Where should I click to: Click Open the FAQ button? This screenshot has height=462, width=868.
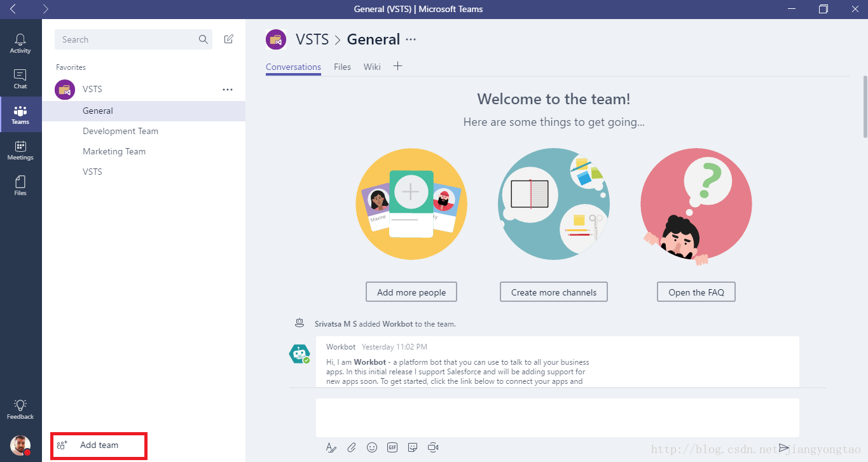696,292
